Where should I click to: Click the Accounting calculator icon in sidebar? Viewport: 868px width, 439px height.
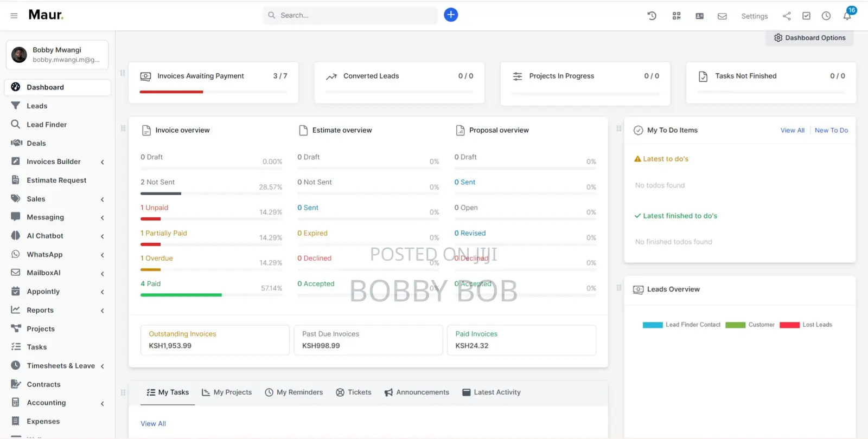tap(16, 402)
